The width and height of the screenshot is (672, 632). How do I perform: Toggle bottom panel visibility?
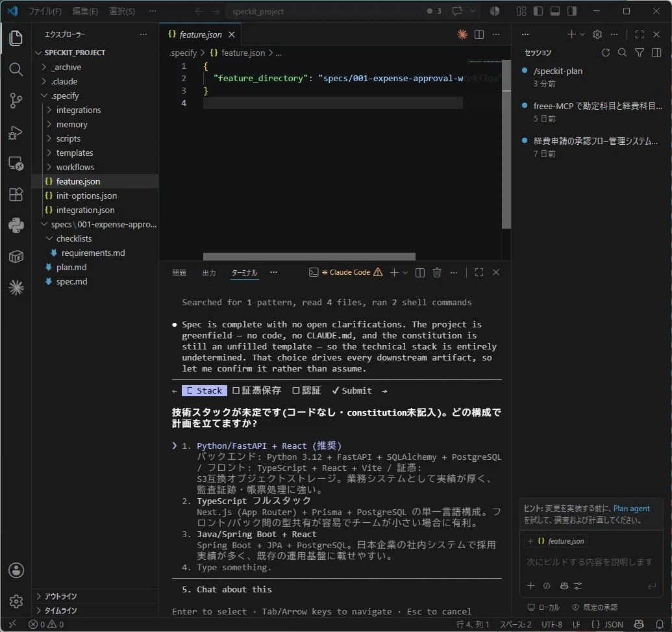(555, 11)
